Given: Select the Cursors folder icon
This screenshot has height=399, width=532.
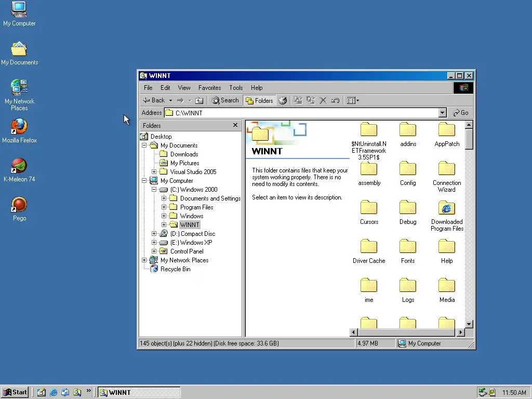Looking at the screenshot, I should (x=369, y=208).
